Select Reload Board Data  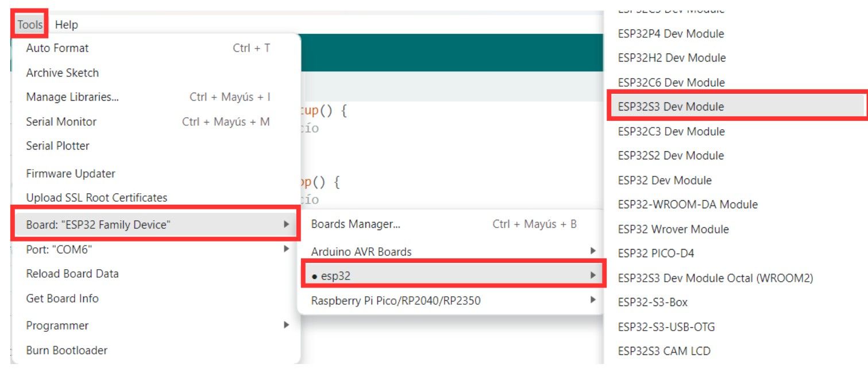coord(71,274)
